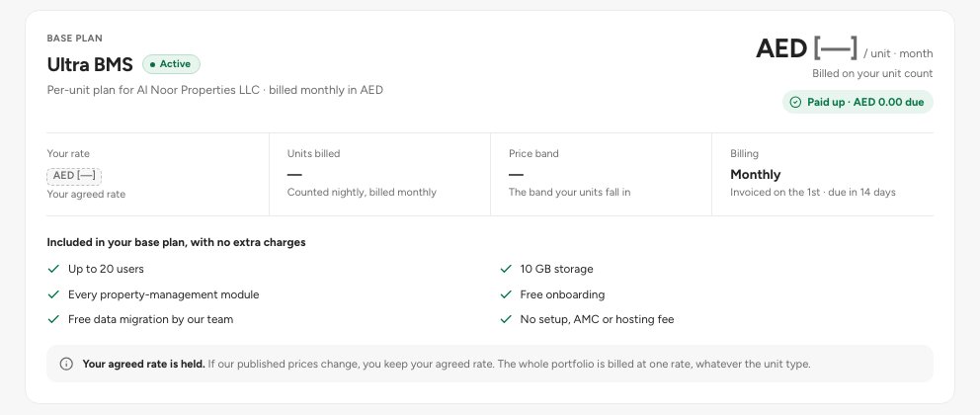
Task: Click the / unit · month text
Action: [898, 53]
